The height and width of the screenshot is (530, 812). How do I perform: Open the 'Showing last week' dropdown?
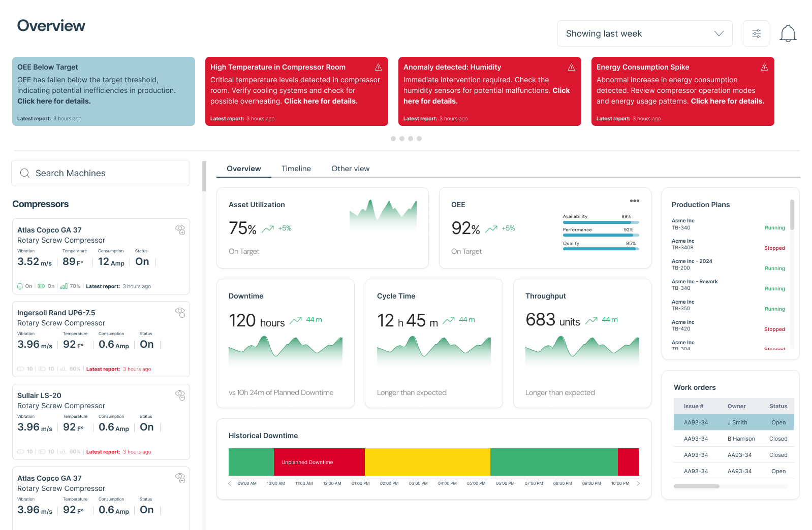[x=644, y=34]
